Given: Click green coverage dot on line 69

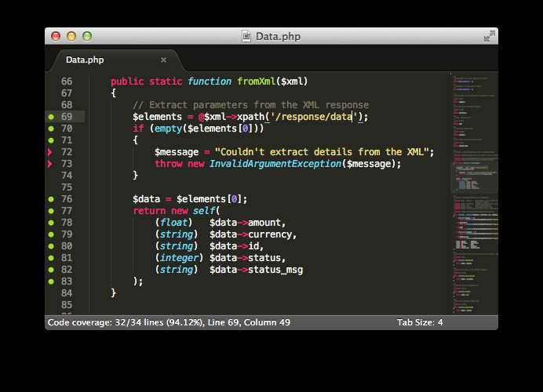Looking at the screenshot, I should click(x=51, y=117).
